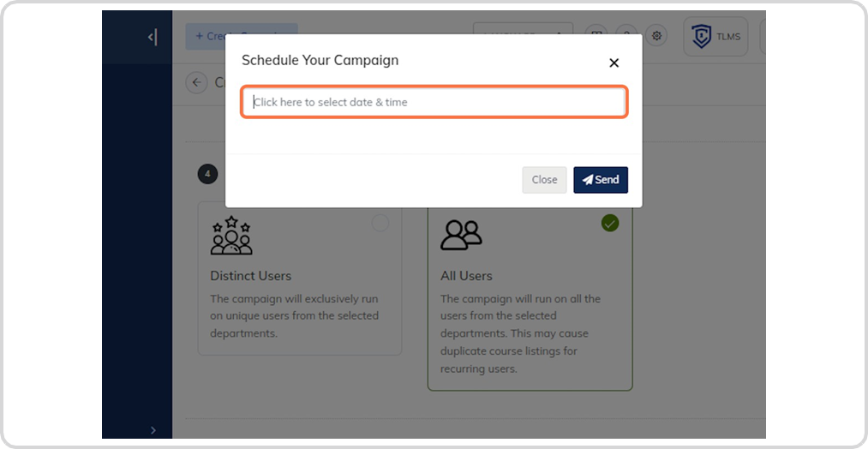Select the Distinct Users radio option
The width and height of the screenshot is (868, 449).
pyautogui.click(x=380, y=223)
